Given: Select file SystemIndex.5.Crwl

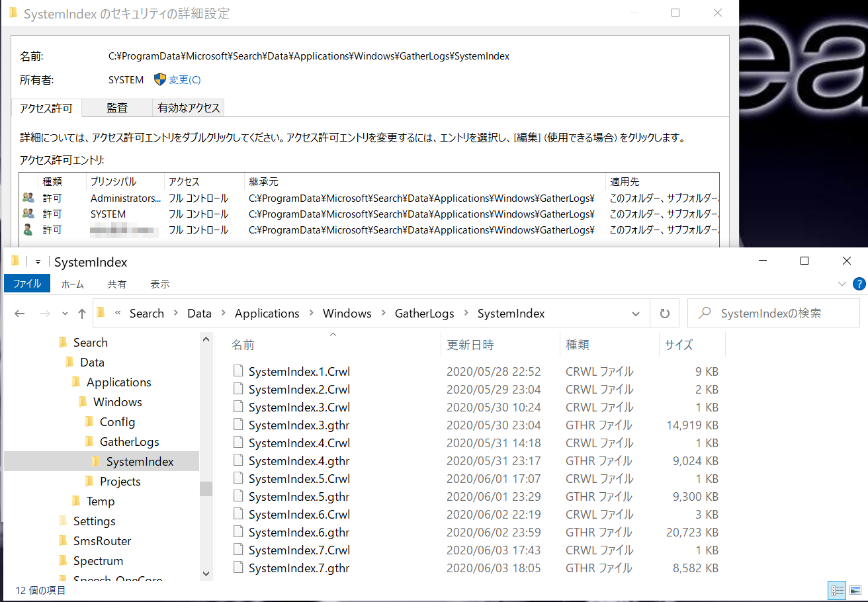Looking at the screenshot, I should pos(299,478).
